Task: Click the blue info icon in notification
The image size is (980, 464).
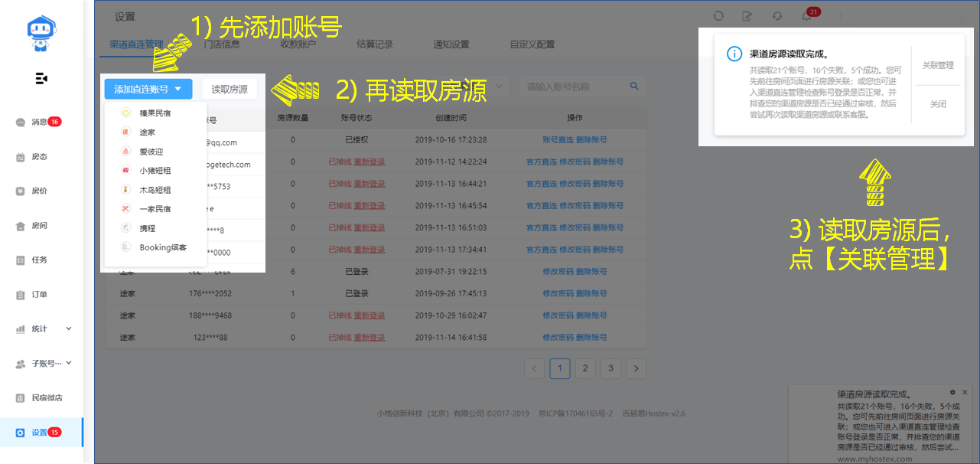Action: (x=734, y=54)
